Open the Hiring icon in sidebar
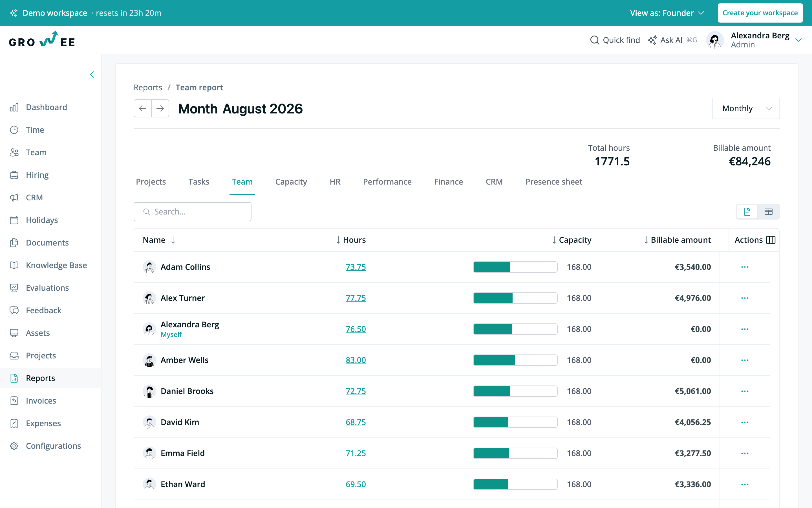 pos(14,175)
